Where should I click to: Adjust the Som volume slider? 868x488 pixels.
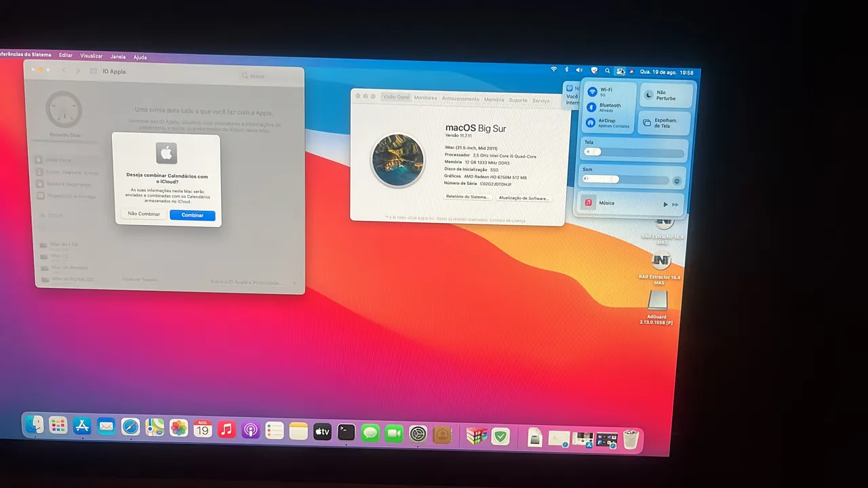pos(625,179)
